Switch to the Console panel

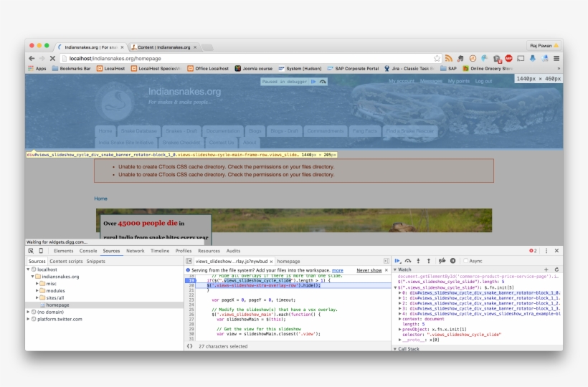[88, 251]
